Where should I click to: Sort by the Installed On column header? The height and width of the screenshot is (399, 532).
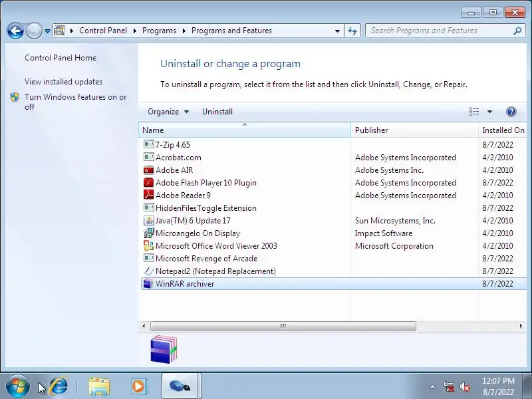503,130
